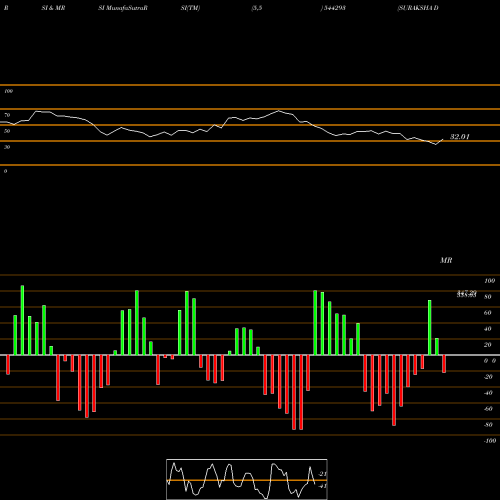This screenshot has height=500, width=500.
Task: Click the MR axis label -40
Action: pos(488,393)
